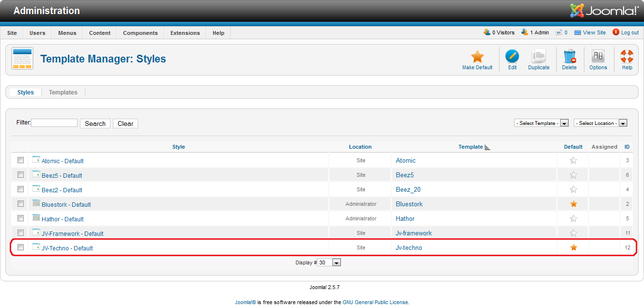Sort by the Style column header
The height and width of the screenshot is (308, 644).
tap(179, 147)
